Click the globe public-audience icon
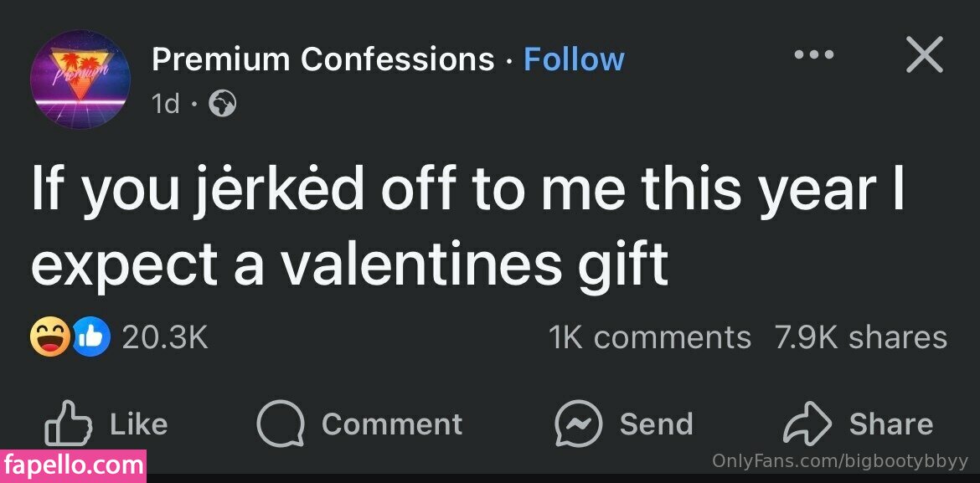This screenshot has width=980, height=483. click(222, 104)
